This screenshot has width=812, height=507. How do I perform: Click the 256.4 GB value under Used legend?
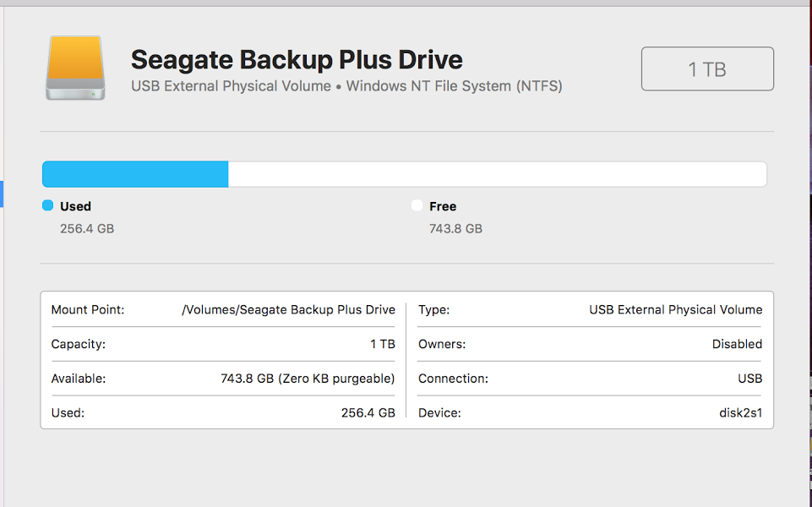click(87, 229)
